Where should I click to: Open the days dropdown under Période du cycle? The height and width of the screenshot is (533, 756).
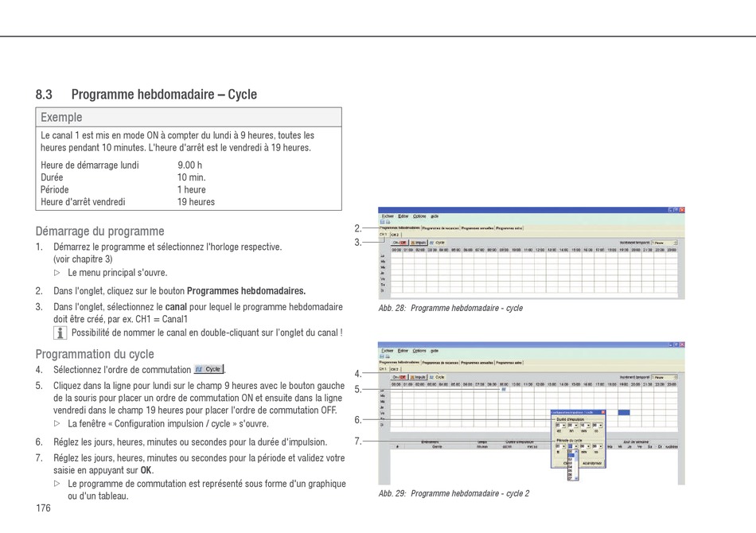point(560,446)
